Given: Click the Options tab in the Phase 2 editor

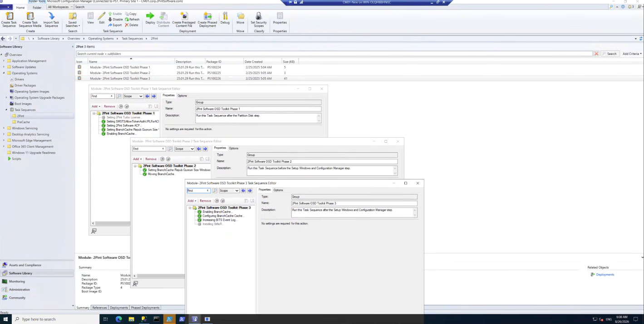Looking at the screenshot, I should (233, 148).
